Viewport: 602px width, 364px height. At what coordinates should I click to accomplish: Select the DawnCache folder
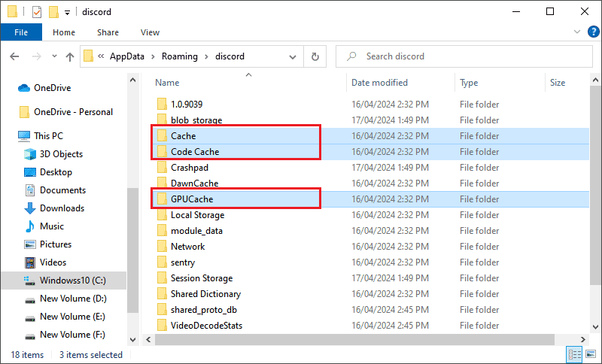pos(195,184)
